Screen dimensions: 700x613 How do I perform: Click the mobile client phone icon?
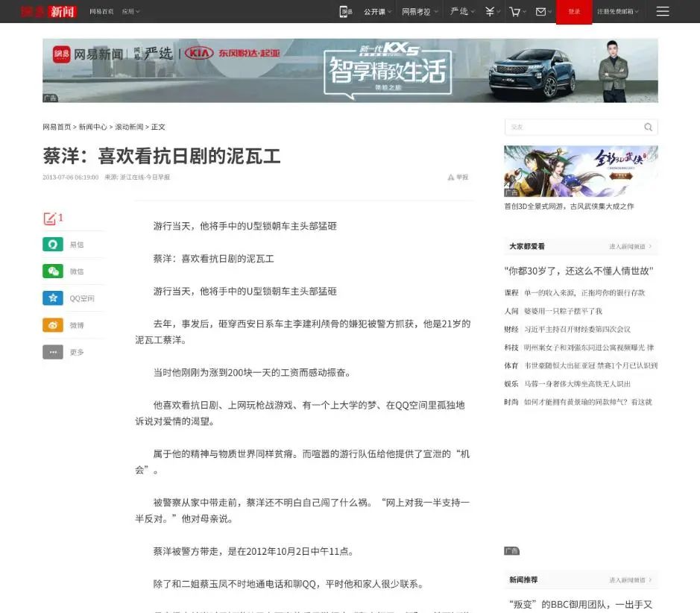click(345, 11)
